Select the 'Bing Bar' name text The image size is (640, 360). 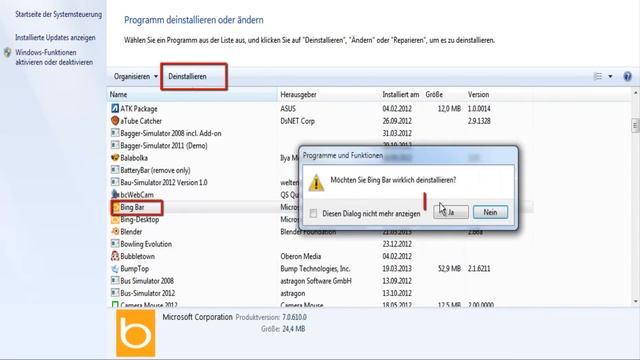coord(132,207)
